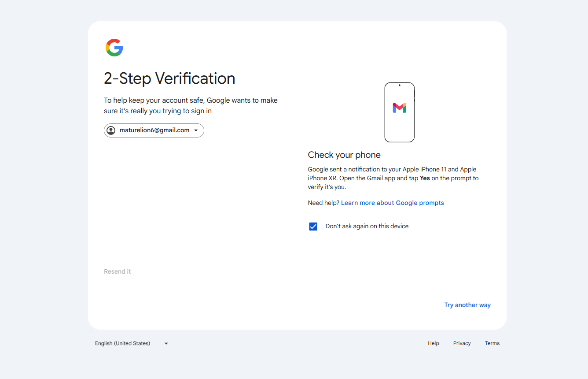588x379 pixels.
Task: Click the Google G logo
Action: click(x=114, y=48)
